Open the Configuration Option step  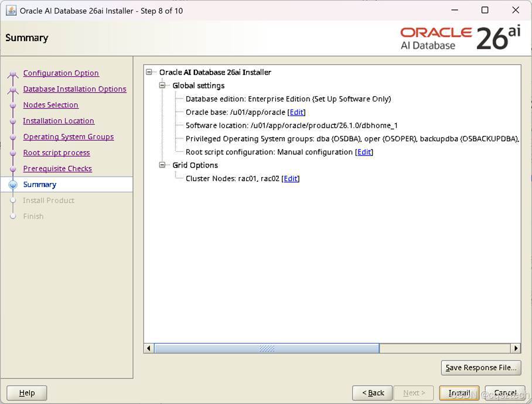(61, 73)
